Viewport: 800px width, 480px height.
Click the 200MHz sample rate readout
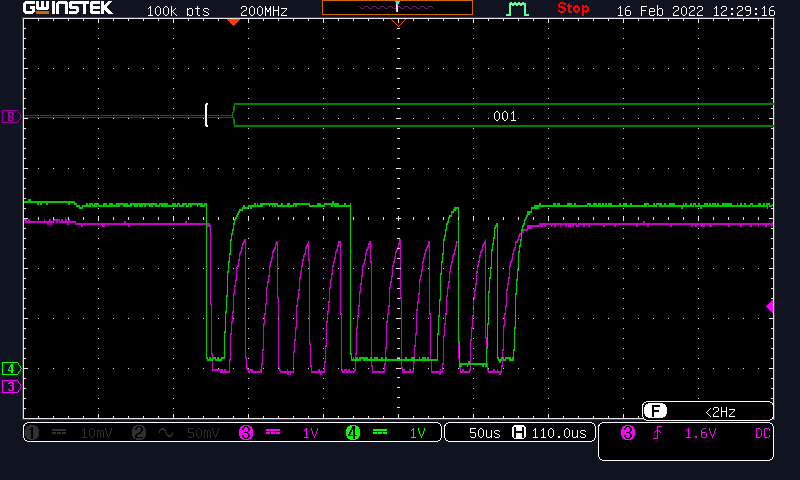264,11
